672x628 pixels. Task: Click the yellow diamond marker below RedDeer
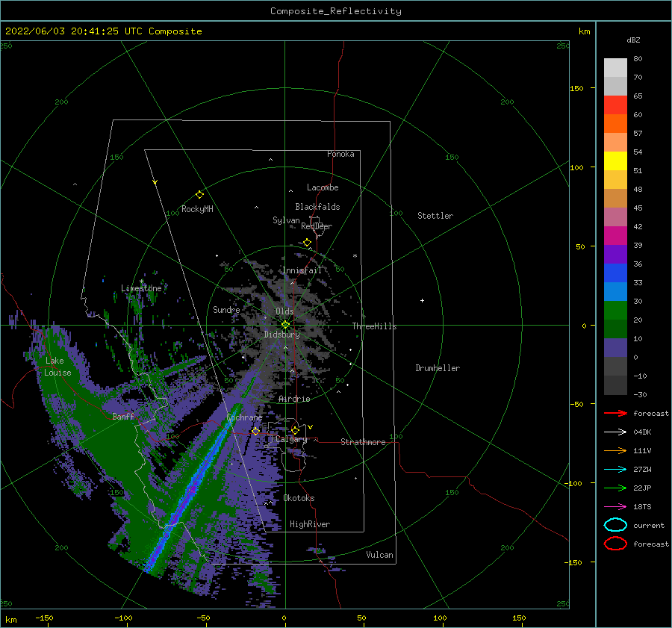tap(308, 243)
